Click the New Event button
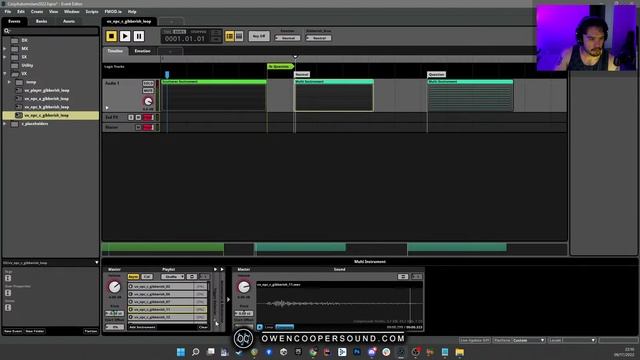The image size is (640, 360). tap(13, 331)
